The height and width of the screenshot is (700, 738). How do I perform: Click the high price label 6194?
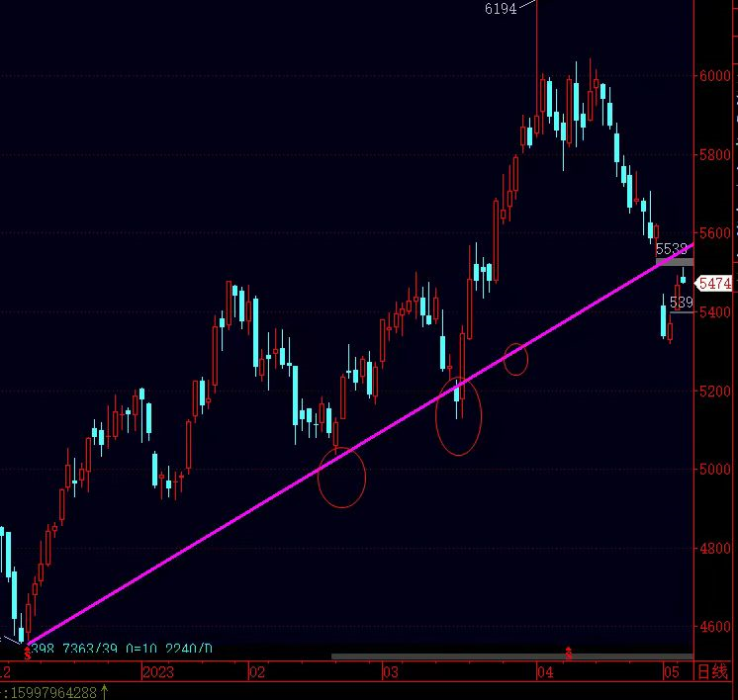501,9
